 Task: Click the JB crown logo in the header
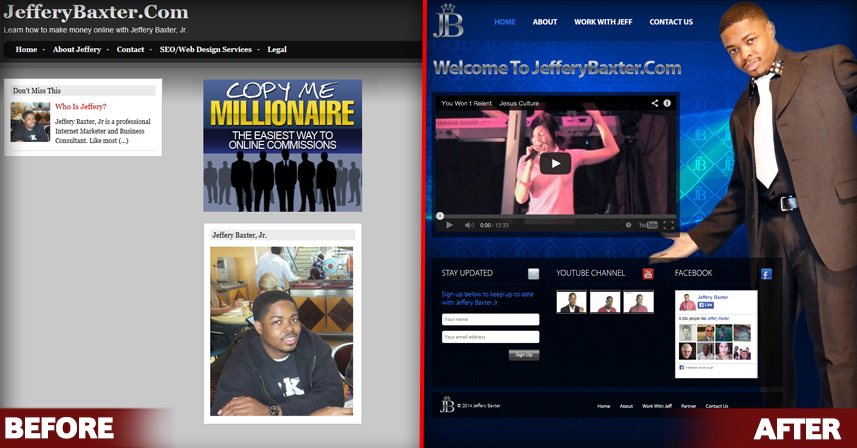tap(448, 22)
